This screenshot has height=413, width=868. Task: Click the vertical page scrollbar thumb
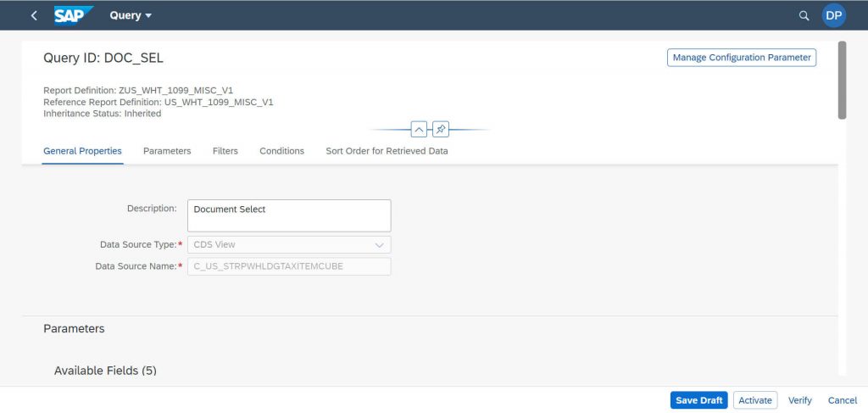coord(842,80)
